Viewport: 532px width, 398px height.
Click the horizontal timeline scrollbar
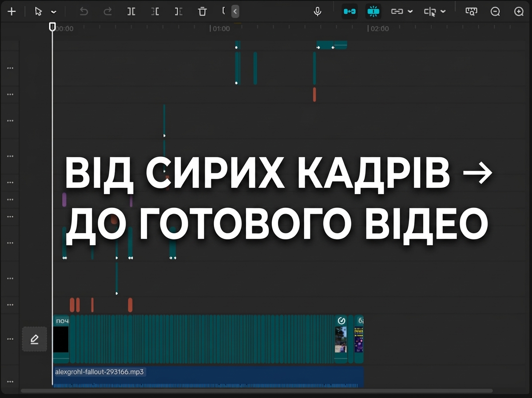pos(257,391)
